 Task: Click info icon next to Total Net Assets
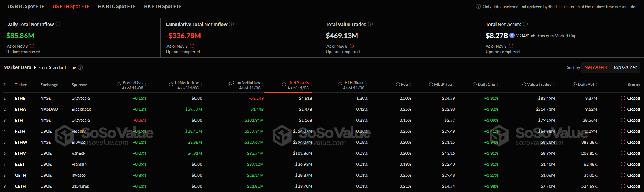coord(525,24)
